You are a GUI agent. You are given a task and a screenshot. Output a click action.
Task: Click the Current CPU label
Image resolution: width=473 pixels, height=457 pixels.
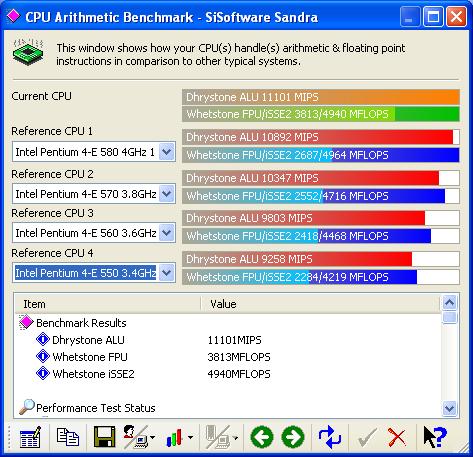[41, 96]
